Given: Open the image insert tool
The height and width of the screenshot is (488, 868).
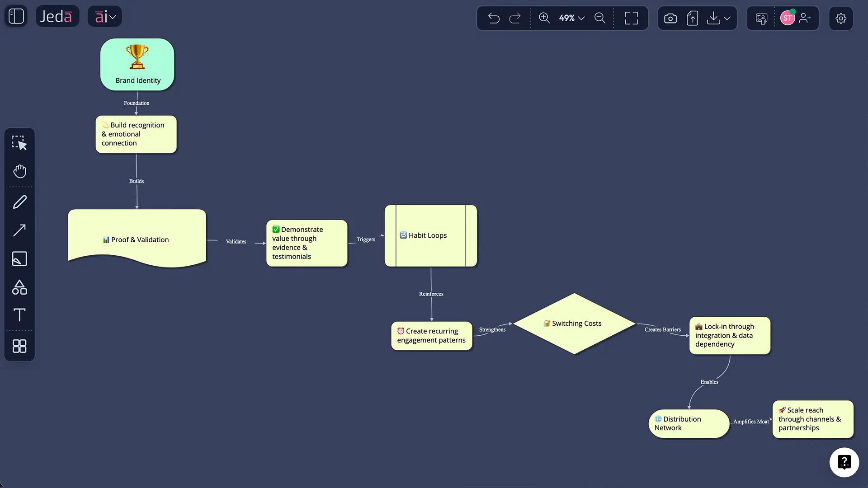Looking at the screenshot, I should click(19, 259).
